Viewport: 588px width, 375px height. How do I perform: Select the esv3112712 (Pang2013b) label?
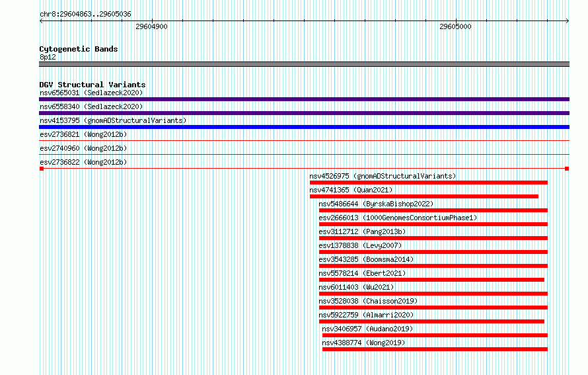pyautogui.click(x=362, y=231)
